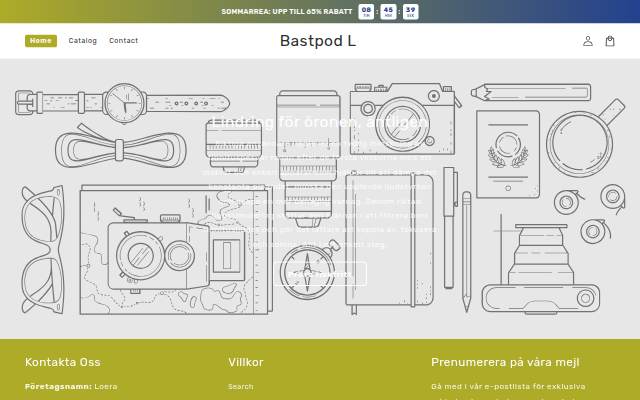Open the shopping bag cart icon
This screenshot has width=640, height=400.
pos(610,41)
